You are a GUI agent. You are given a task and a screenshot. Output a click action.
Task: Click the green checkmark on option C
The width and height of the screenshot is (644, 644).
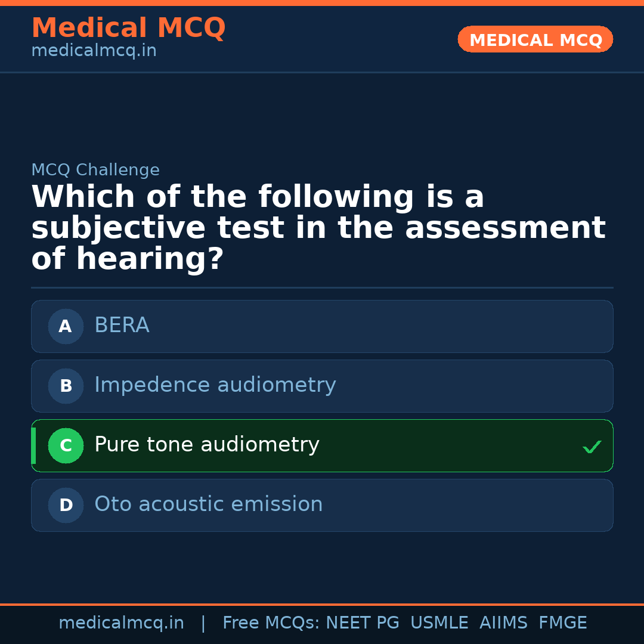(x=592, y=446)
